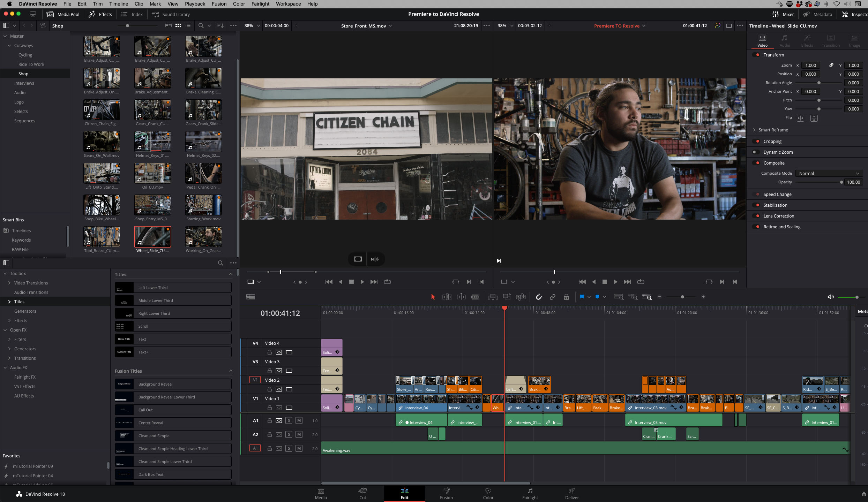The height and width of the screenshot is (502, 868).
Task: Lock the Video 4 track
Action: click(x=269, y=352)
